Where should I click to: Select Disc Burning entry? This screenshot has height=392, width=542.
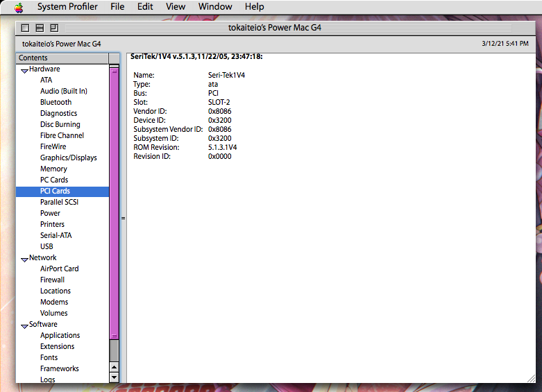60,124
